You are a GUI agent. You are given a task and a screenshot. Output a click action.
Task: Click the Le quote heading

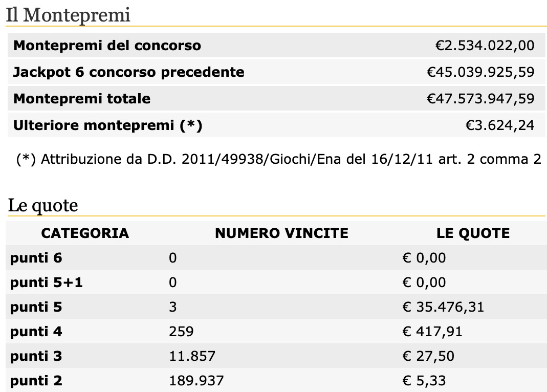[x=43, y=205]
